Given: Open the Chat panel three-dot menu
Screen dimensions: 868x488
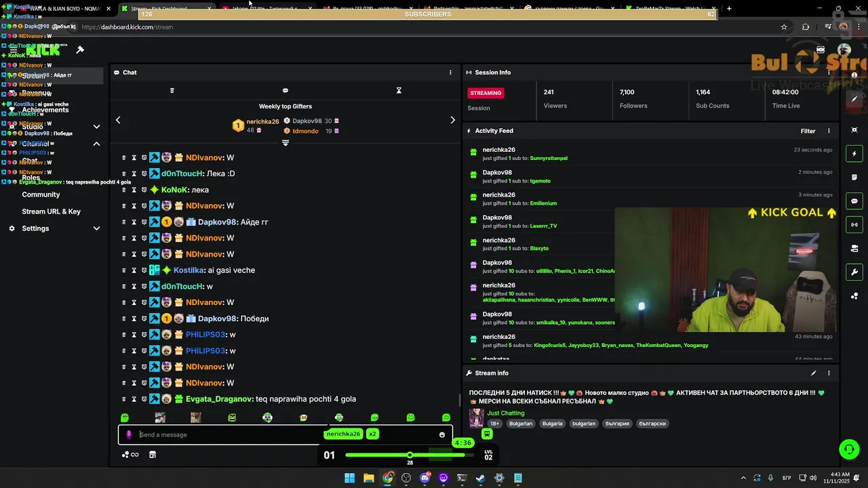Looking at the screenshot, I should [x=450, y=73].
